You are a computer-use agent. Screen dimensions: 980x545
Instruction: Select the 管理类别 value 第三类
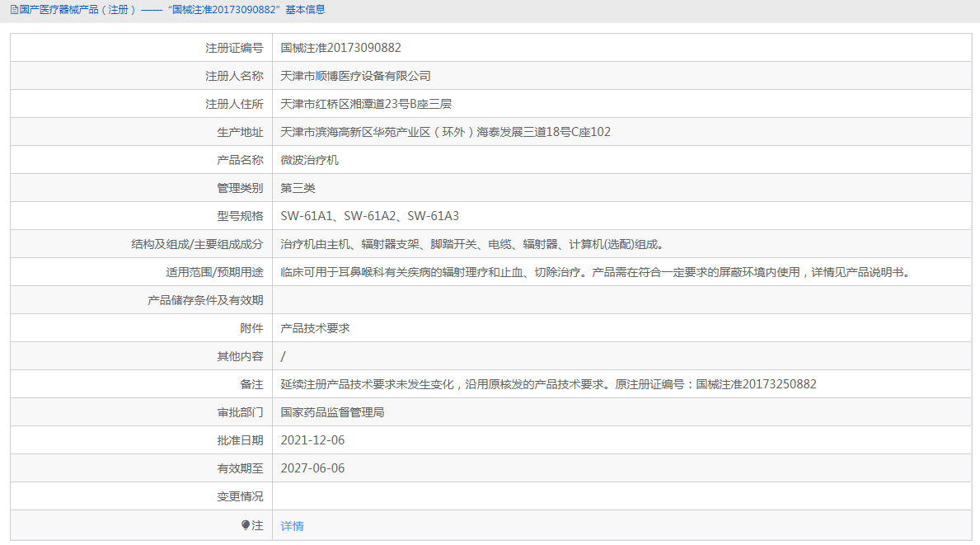tap(299, 187)
